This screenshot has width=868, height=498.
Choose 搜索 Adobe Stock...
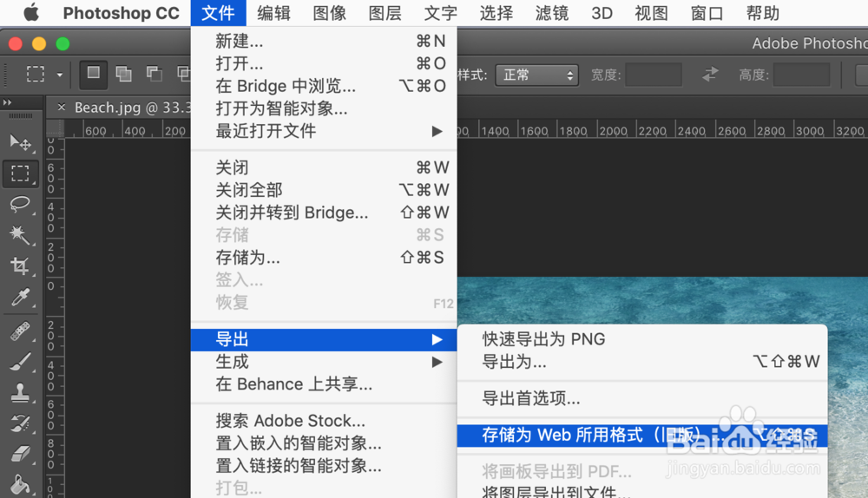pyautogui.click(x=324, y=421)
